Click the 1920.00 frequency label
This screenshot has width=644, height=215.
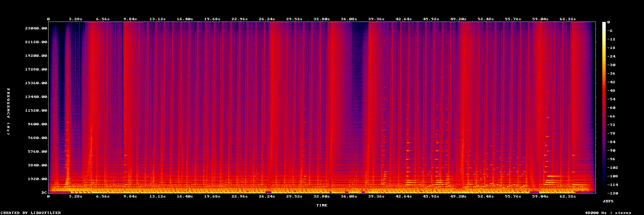coord(37,179)
